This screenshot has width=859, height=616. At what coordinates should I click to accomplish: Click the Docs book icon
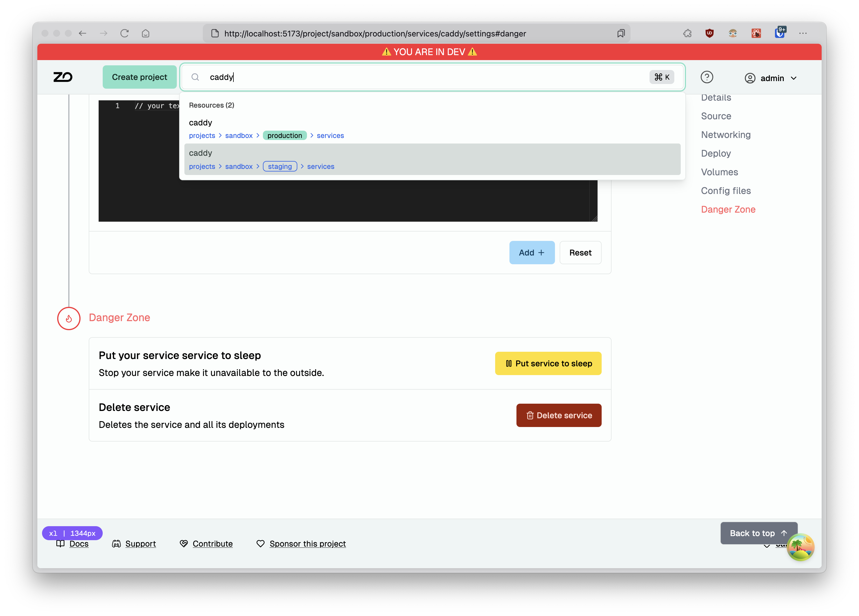click(60, 544)
